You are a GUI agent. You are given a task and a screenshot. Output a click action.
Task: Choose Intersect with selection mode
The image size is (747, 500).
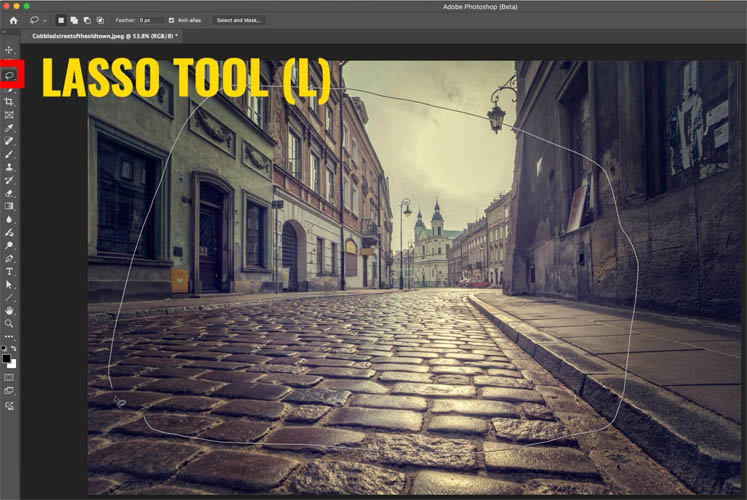click(x=100, y=20)
